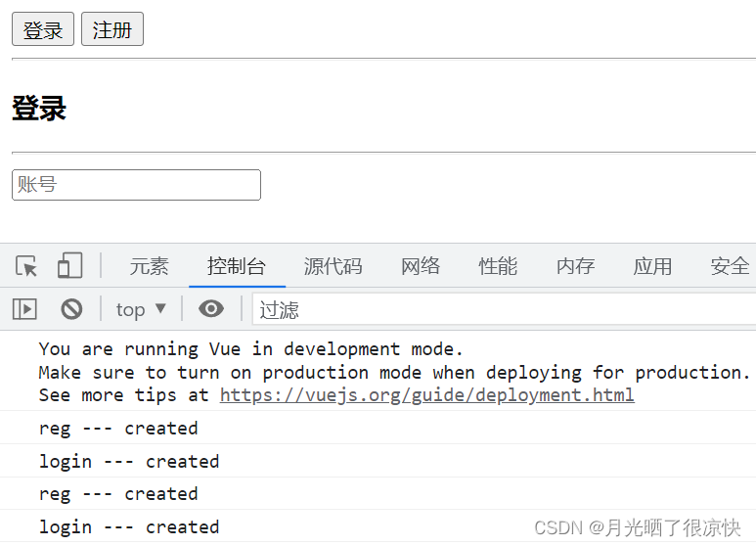Switch to the 网络 tab
Screen dimensions: 756x546
pos(421,266)
